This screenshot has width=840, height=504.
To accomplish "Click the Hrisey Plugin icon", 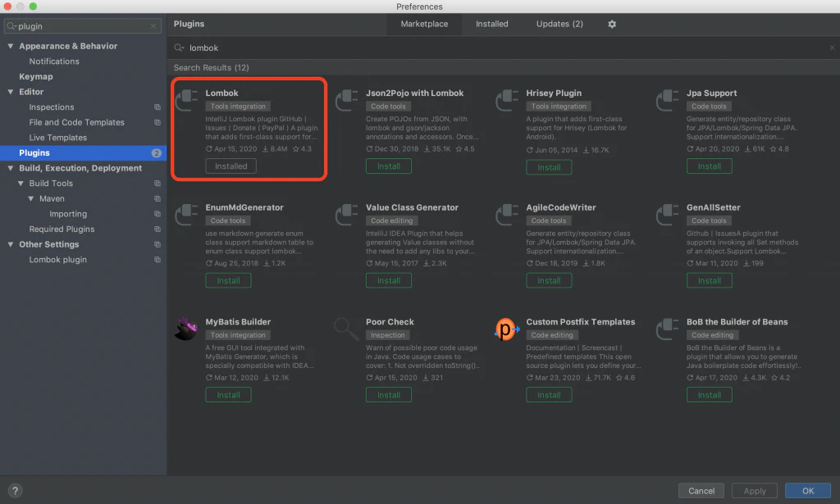I will tap(507, 100).
